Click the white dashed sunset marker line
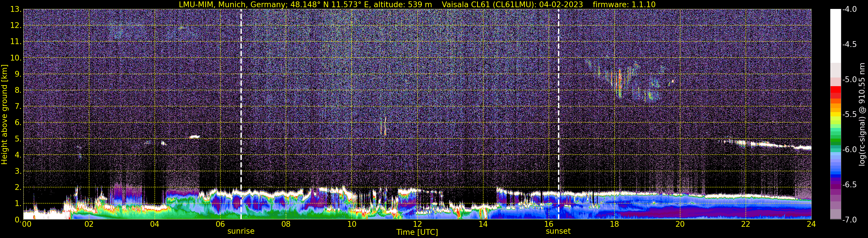The width and height of the screenshot is (868, 238). pyautogui.click(x=558, y=114)
